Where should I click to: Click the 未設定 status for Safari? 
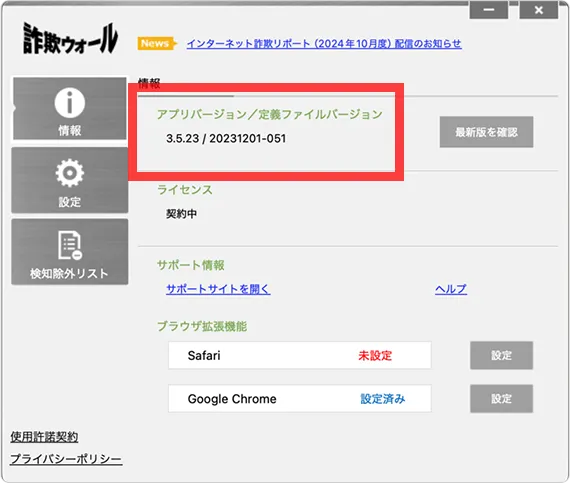coord(375,355)
